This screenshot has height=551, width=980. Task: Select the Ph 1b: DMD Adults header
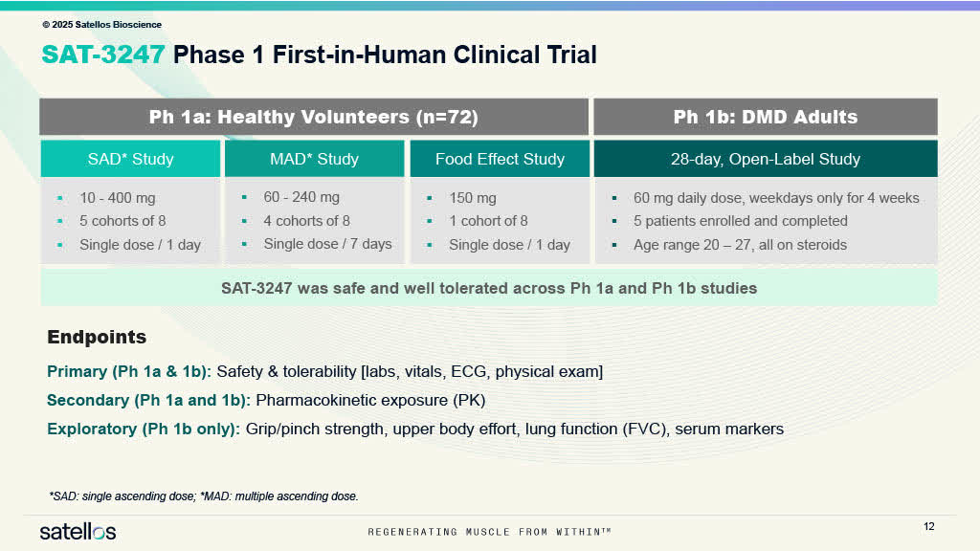click(765, 117)
